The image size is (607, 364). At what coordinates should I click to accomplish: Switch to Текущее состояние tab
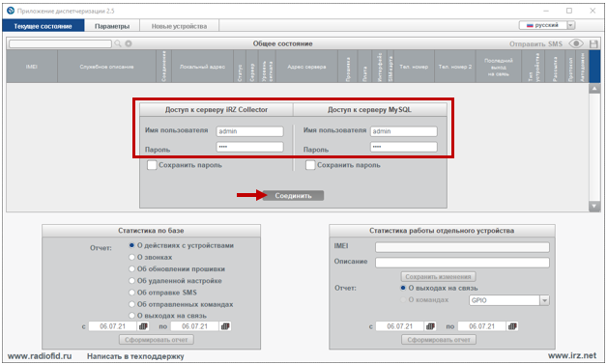point(43,26)
